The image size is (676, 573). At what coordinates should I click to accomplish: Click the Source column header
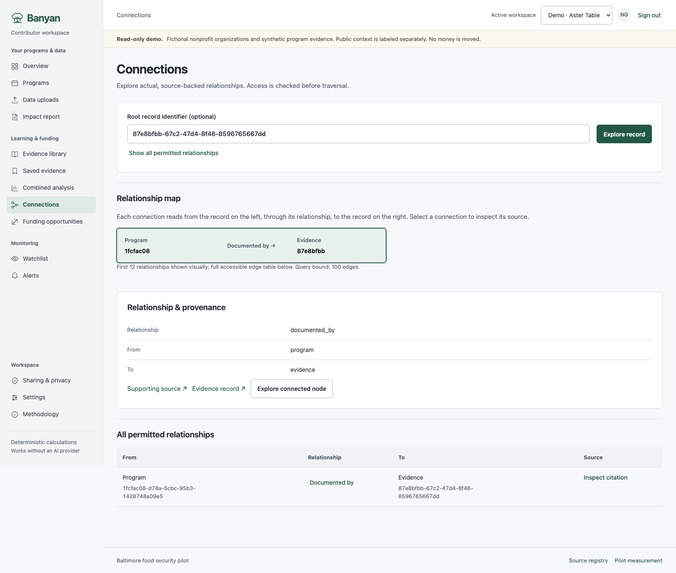[x=593, y=457]
